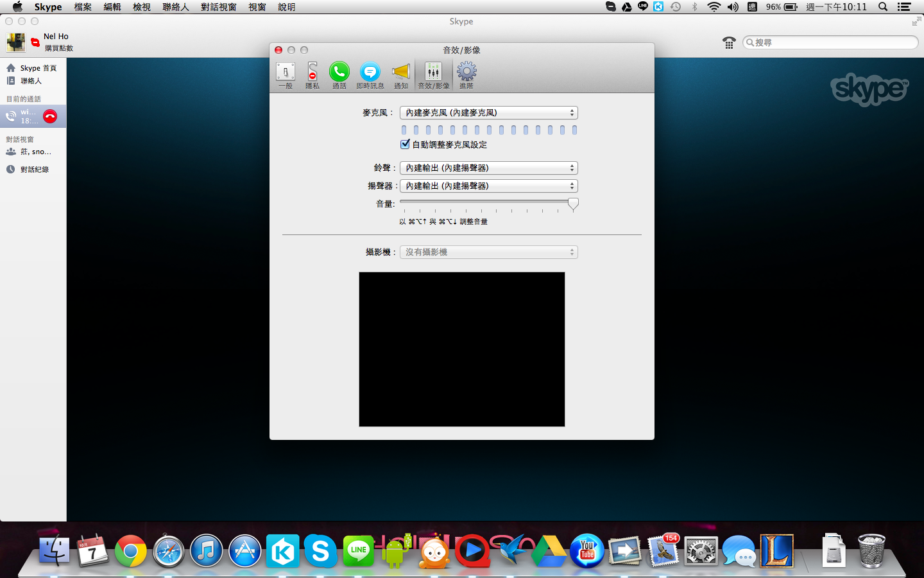This screenshot has width=924, height=578.
Task: Launch Google Chrome from the Dock
Action: 130,550
